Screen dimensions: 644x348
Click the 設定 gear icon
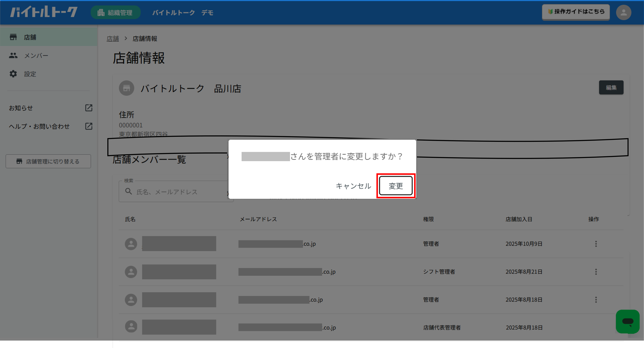(x=13, y=74)
